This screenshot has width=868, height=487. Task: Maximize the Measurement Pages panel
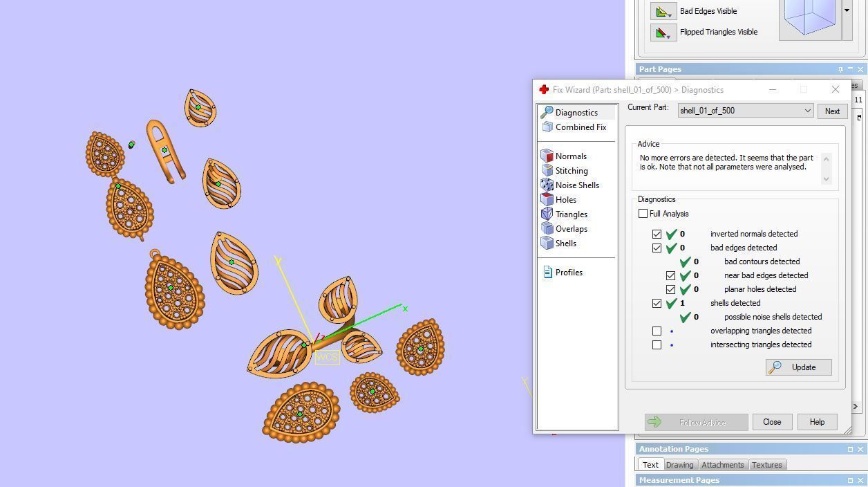851,480
